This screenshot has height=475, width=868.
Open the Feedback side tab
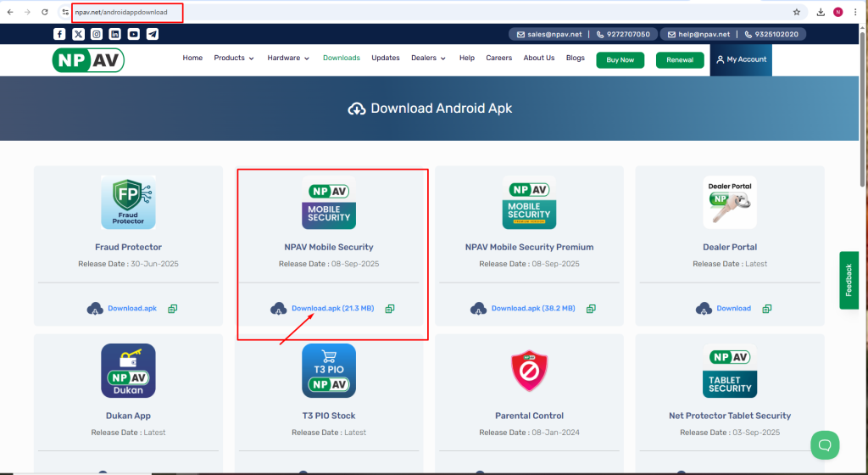[849, 280]
